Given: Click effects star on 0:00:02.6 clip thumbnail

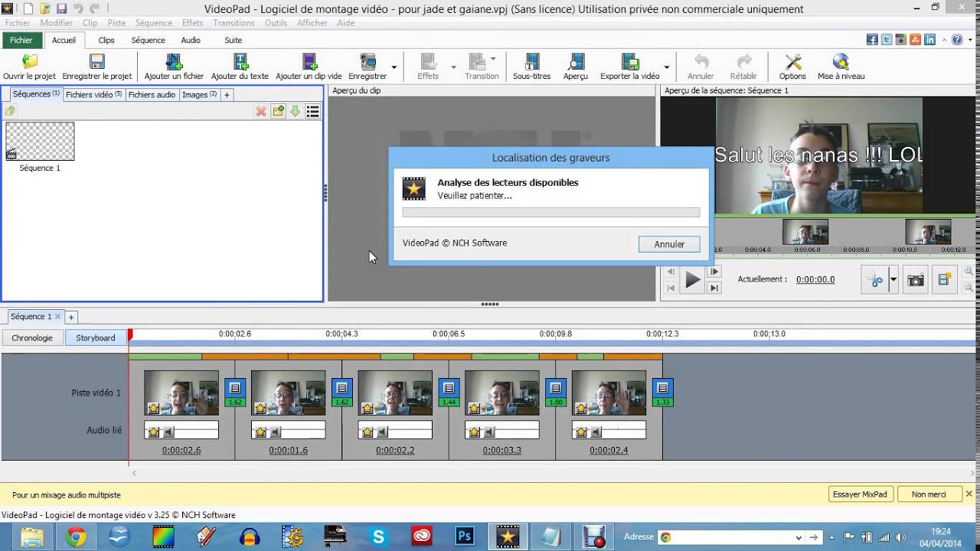Looking at the screenshot, I should pyautogui.click(x=154, y=409).
